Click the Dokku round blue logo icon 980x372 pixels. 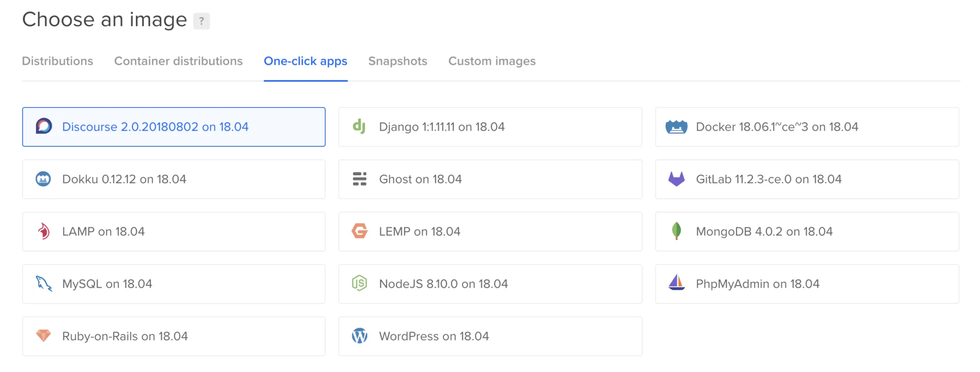[x=43, y=179]
